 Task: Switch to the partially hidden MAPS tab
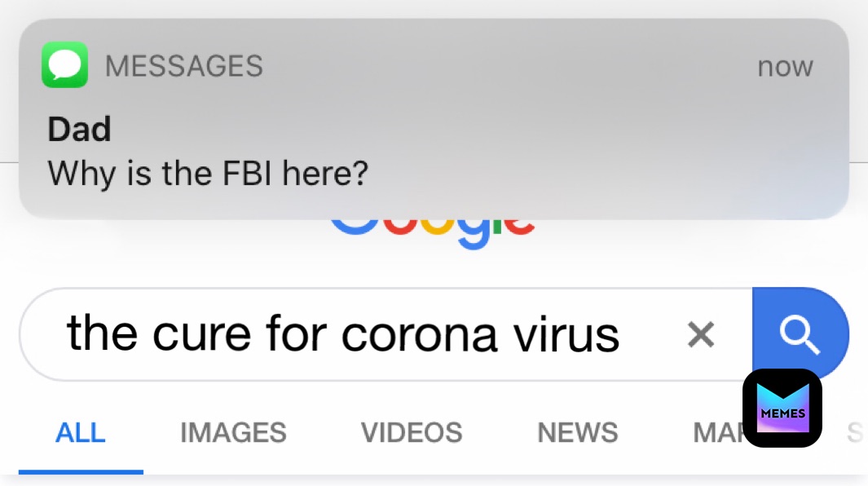click(717, 432)
